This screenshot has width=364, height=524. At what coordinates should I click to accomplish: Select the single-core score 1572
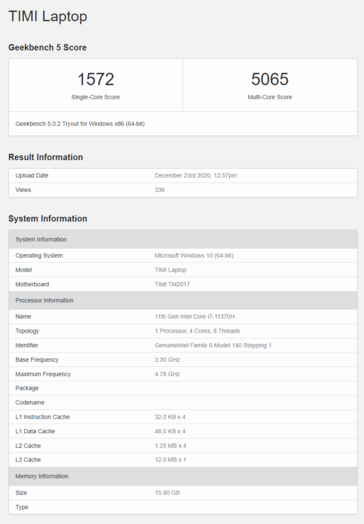pos(96,79)
